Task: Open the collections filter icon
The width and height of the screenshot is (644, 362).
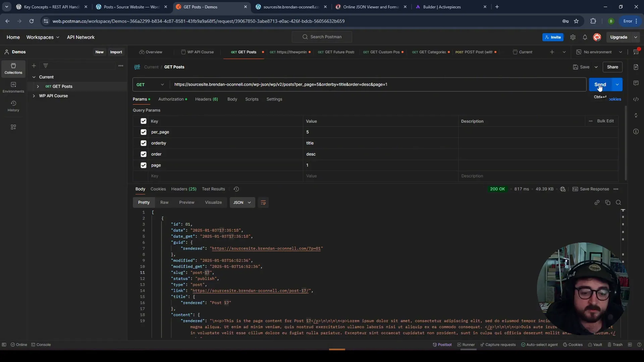Action: 46,66
